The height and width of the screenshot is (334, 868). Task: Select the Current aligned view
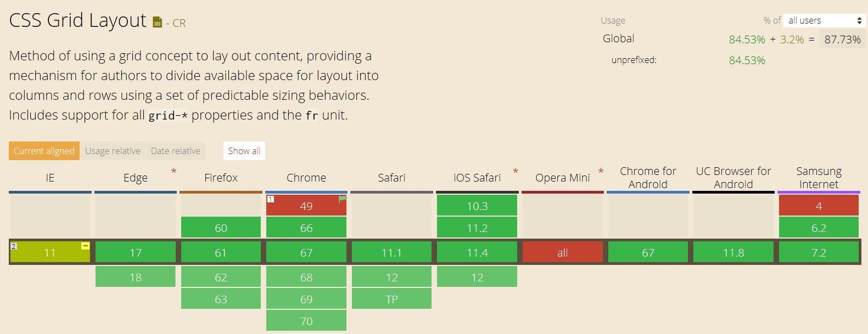click(x=44, y=151)
